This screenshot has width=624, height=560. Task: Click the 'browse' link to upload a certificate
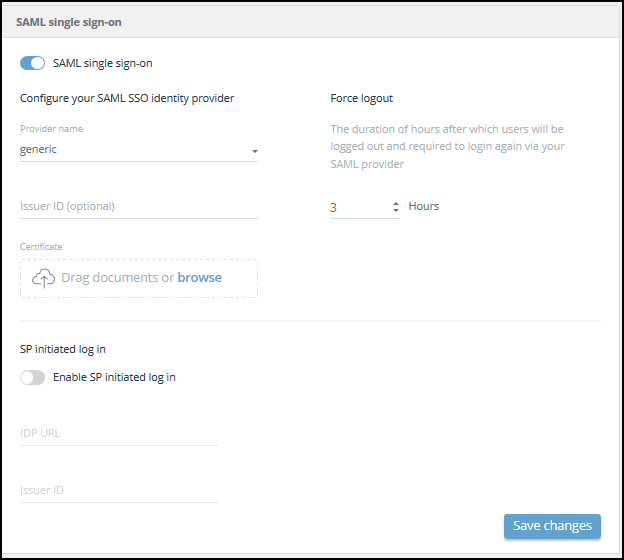tap(200, 278)
